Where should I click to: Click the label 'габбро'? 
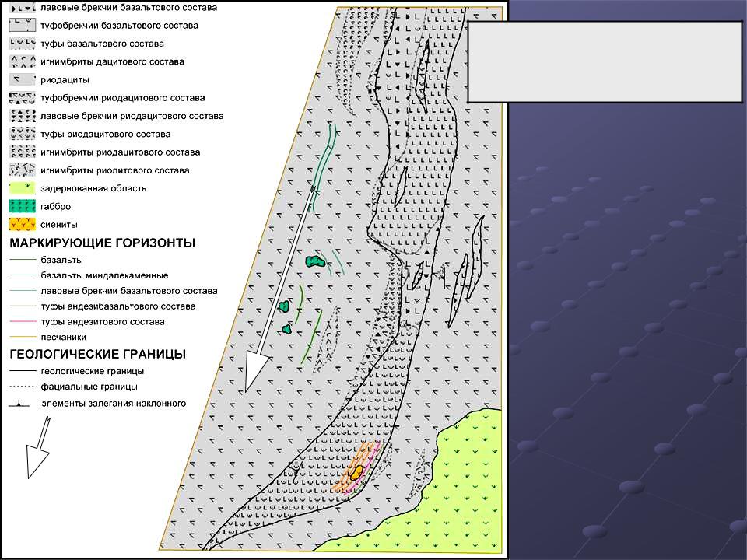(x=56, y=207)
